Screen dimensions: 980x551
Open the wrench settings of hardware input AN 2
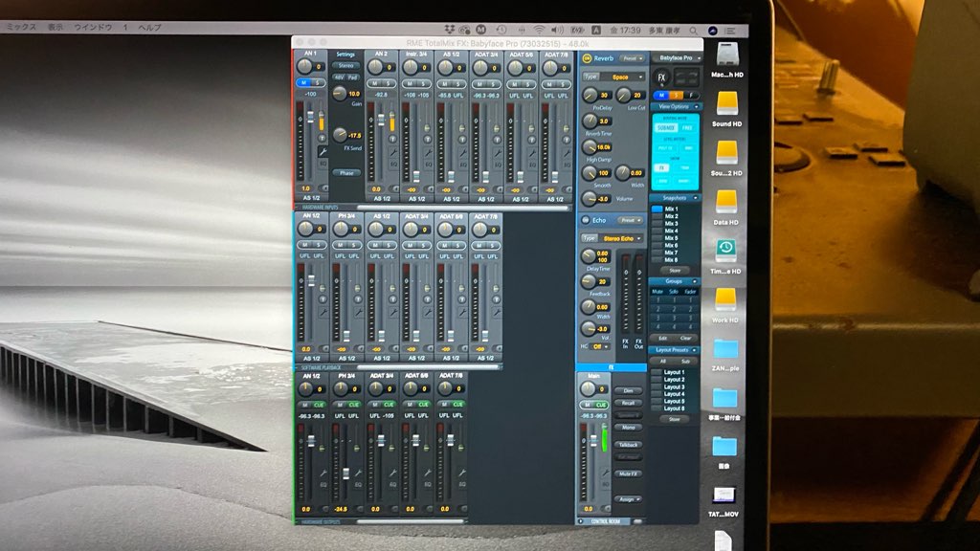[x=394, y=152]
